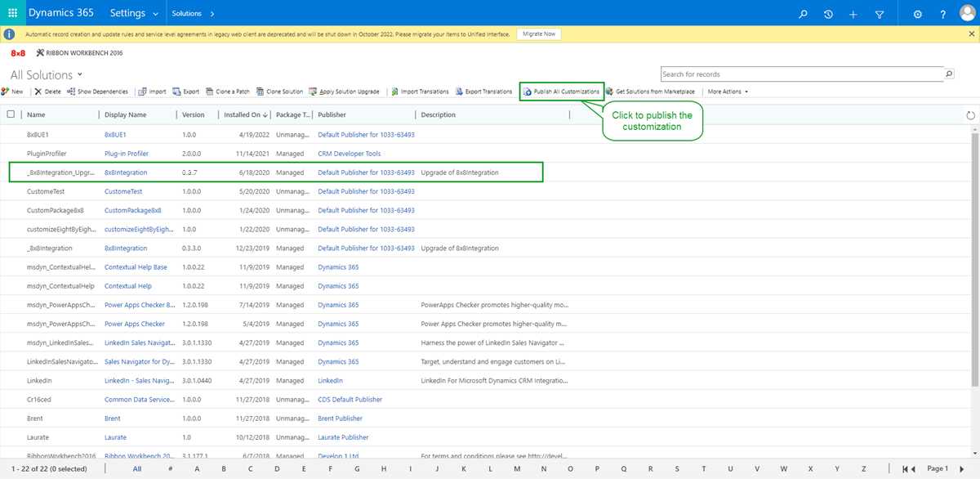Open the More Actions dropdown

[726, 91]
